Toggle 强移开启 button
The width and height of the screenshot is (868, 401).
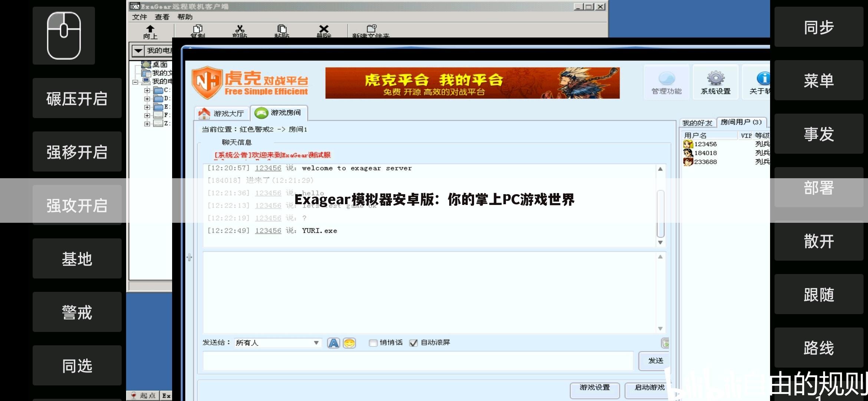pos(77,152)
